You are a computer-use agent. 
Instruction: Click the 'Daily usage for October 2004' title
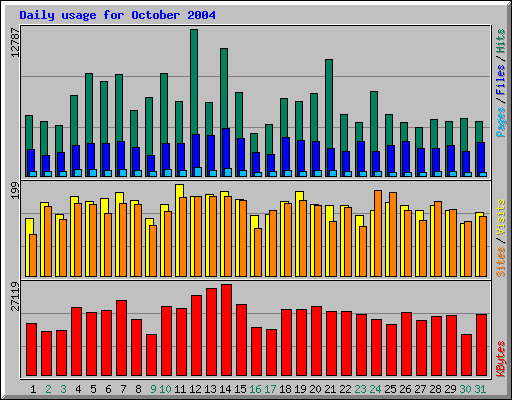click(x=117, y=15)
